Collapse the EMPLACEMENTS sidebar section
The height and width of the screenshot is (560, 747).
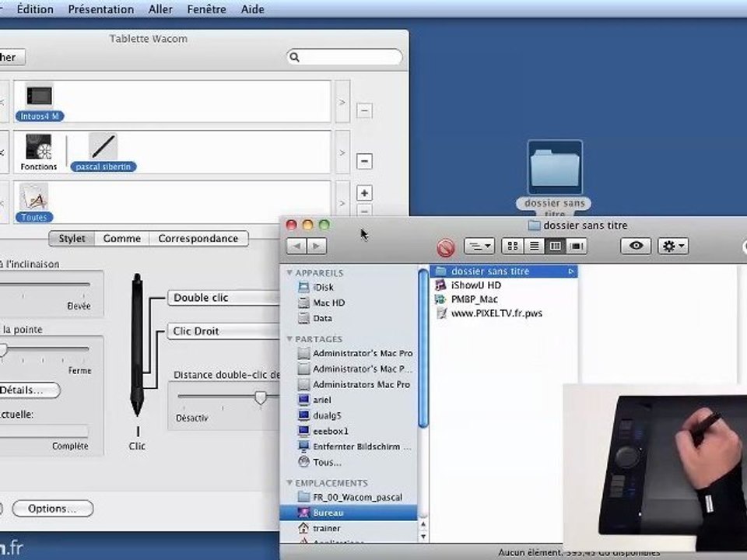289,483
